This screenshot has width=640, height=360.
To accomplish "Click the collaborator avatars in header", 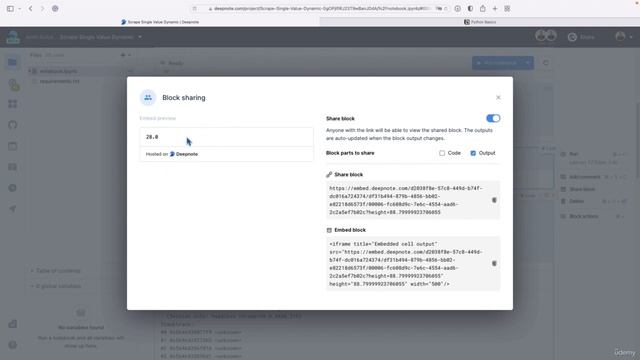I will [546, 36].
